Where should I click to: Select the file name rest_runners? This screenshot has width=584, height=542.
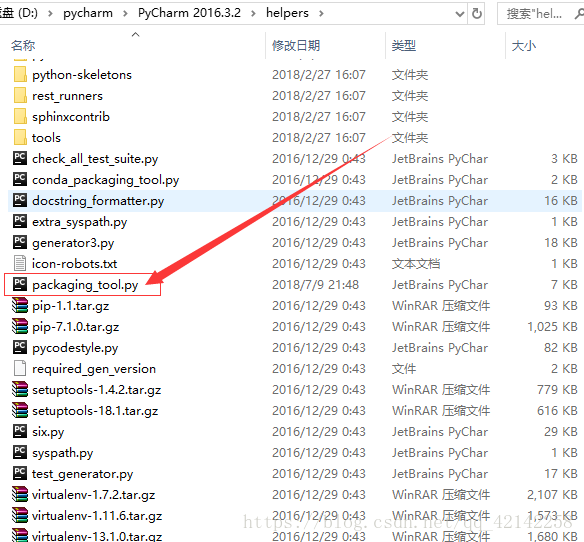[x=67, y=96]
